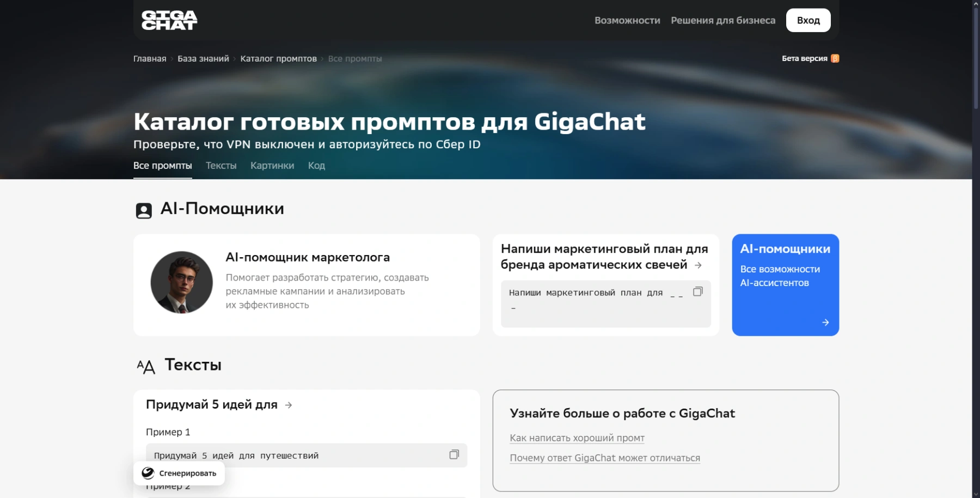This screenshot has height=498, width=980.
Task: Click the AI-Помощники section person icon
Action: click(x=144, y=210)
